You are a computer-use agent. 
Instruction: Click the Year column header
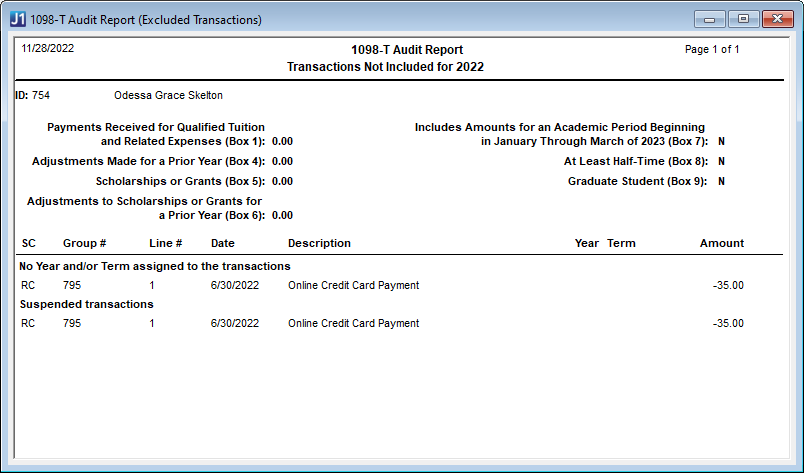pyautogui.click(x=587, y=243)
